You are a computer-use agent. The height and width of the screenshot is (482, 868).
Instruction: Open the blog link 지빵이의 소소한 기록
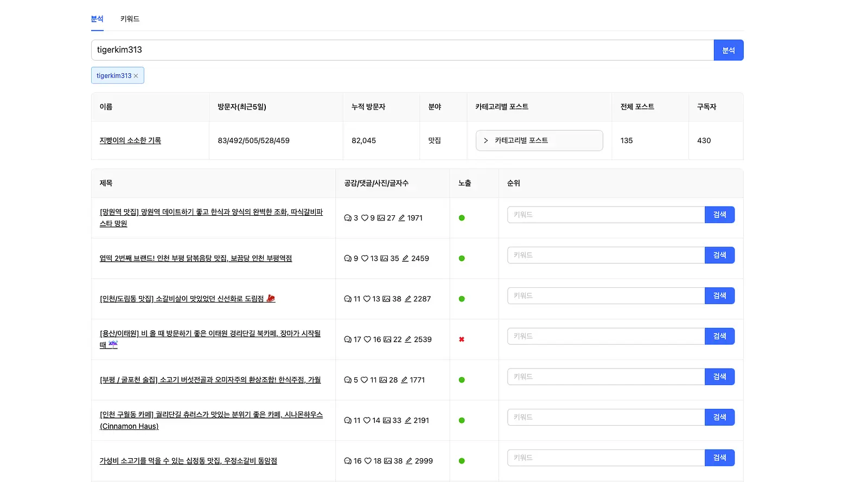coord(130,140)
